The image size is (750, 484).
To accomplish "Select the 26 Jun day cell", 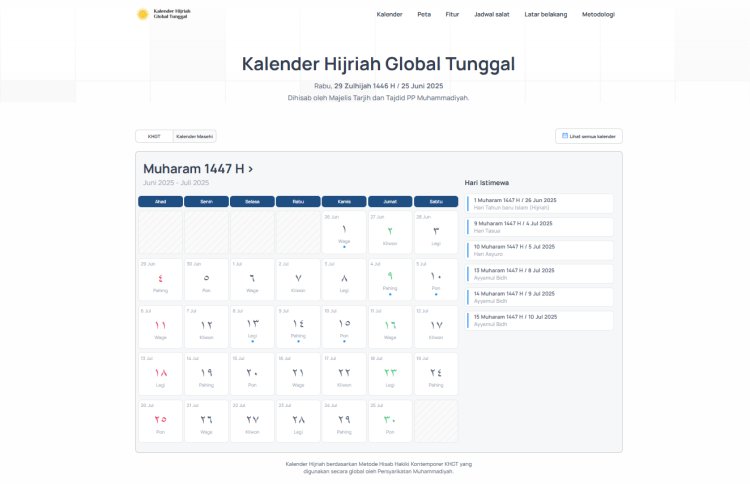I will click(344, 232).
